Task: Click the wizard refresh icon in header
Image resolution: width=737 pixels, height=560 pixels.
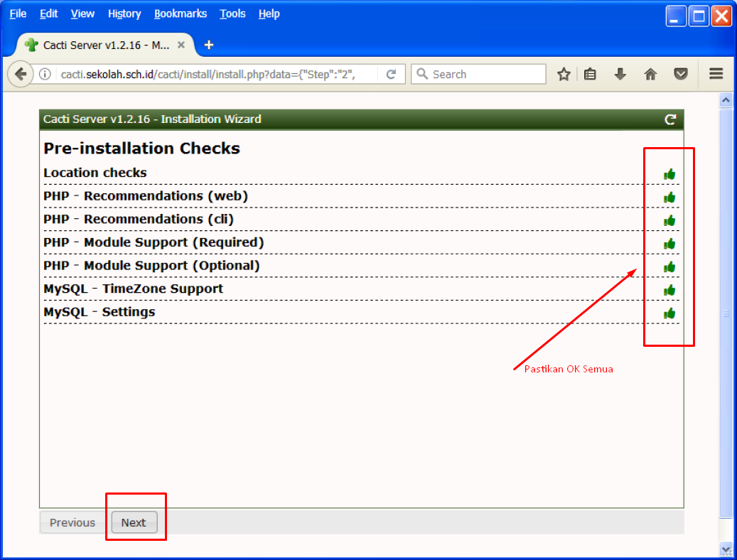Action: pyautogui.click(x=669, y=119)
